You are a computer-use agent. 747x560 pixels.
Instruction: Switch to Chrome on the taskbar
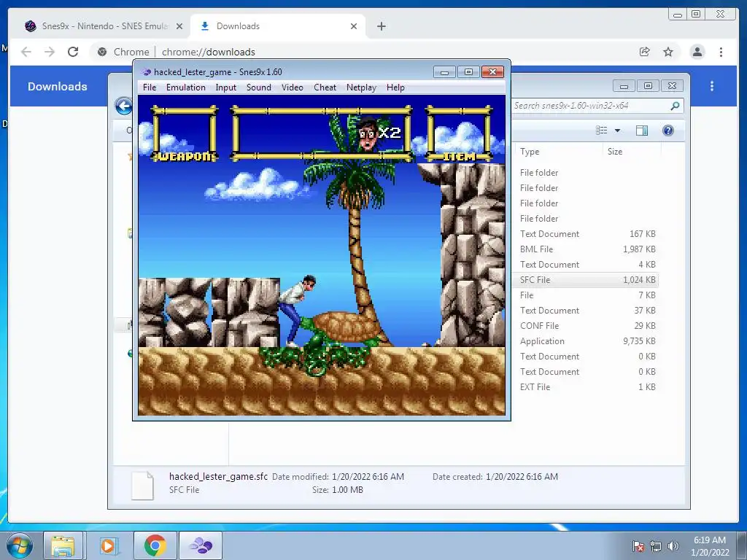(x=155, y=545)
